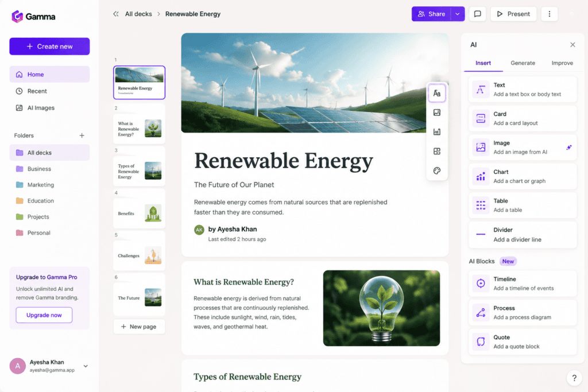The image size is (588, 392).
Task: Start presentation with Present button
Action: tap(513, 14)
